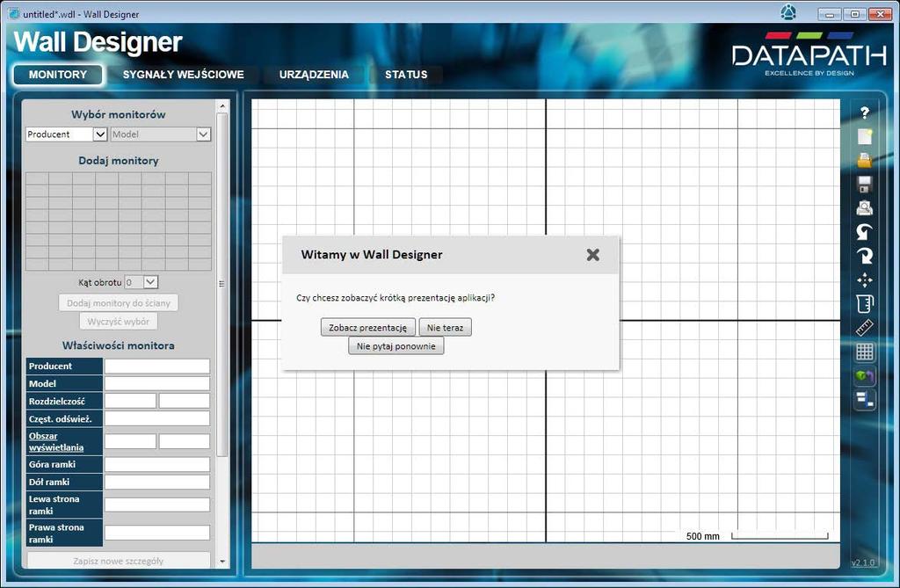900x588 pixels.
Task: Undo the last action with the left-curved arrow
Action: click(x=865, y=232)
